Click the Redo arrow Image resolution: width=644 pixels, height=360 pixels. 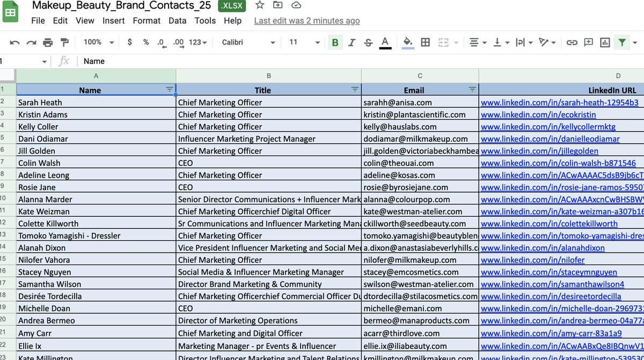[x=32, y=42]
